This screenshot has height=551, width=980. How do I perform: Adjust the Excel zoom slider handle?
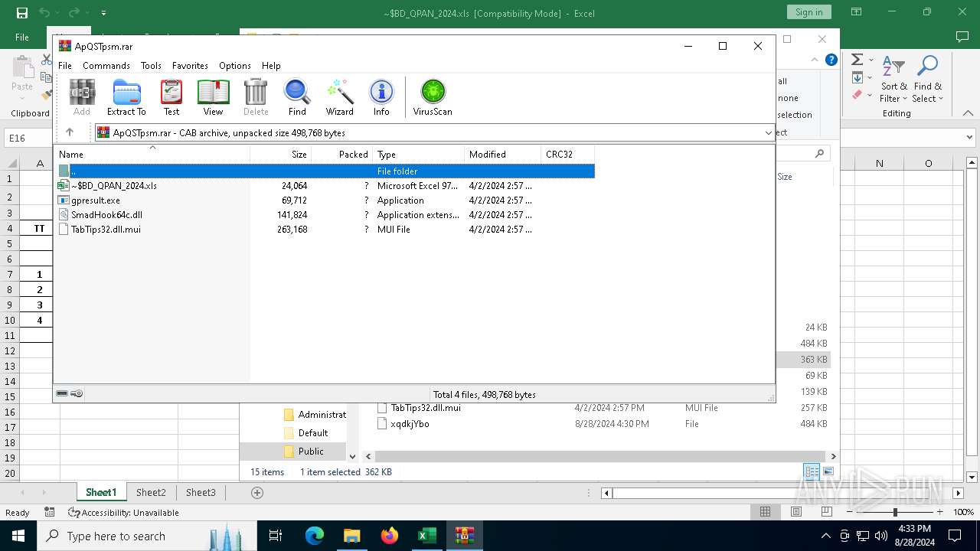(x=895, y=512)
